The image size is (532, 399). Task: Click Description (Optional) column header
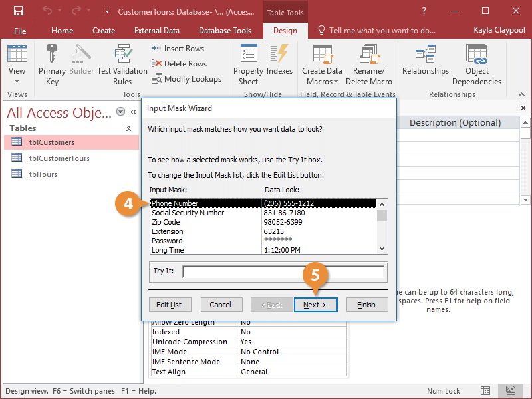[455, 123]
